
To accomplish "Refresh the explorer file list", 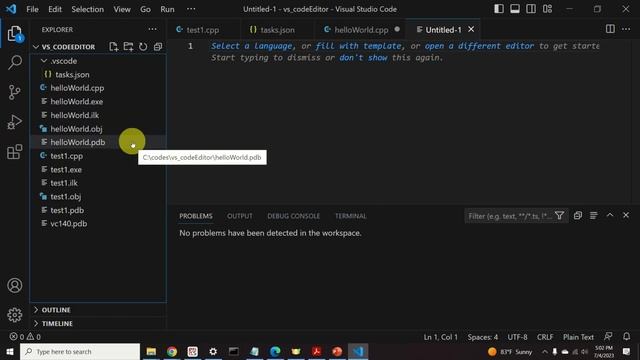I will point(143,47).
